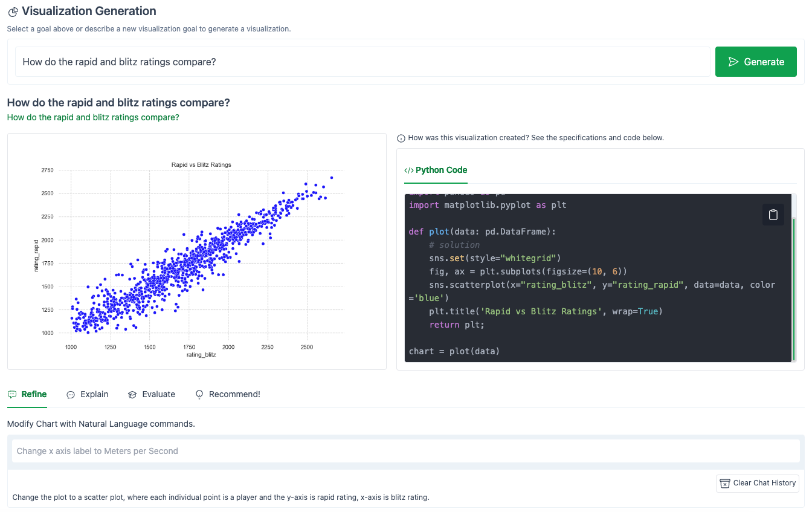Click the info icon about how visualization was created
Image resolution: width=812 pixels, height=512 pixels.
401,138
